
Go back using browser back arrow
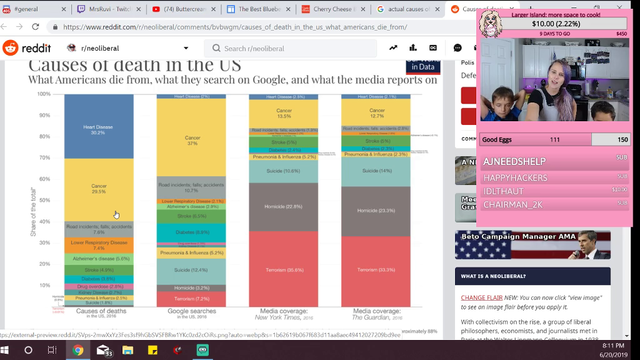pos(4,27)
